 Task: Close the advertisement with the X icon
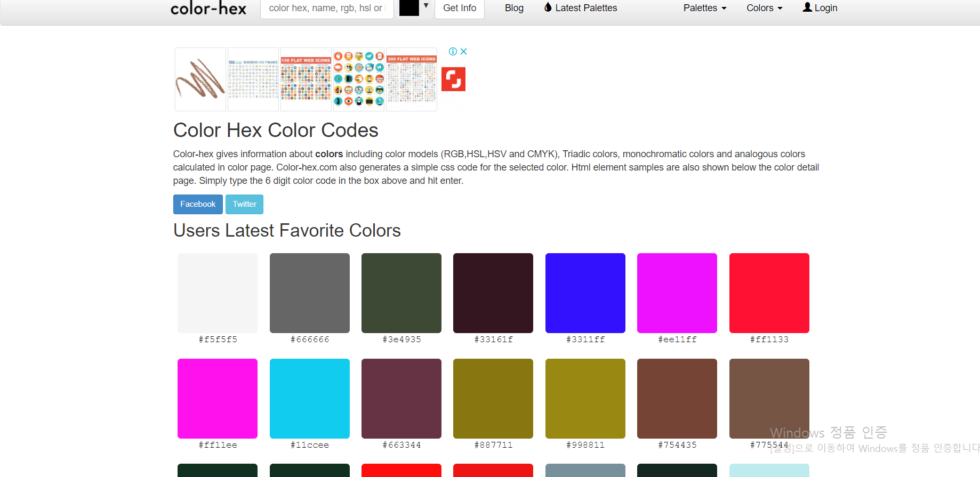point(464,52)
